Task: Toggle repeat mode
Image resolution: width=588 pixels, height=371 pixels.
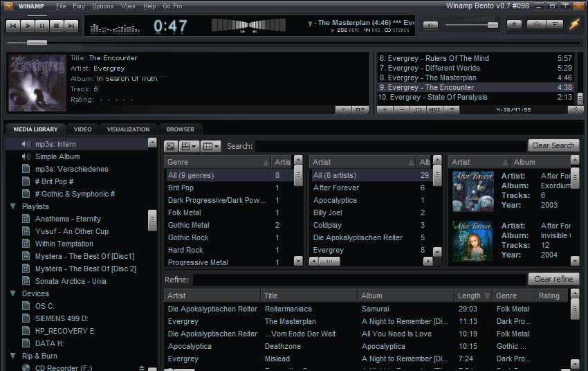Action: (x=555, y=24)
